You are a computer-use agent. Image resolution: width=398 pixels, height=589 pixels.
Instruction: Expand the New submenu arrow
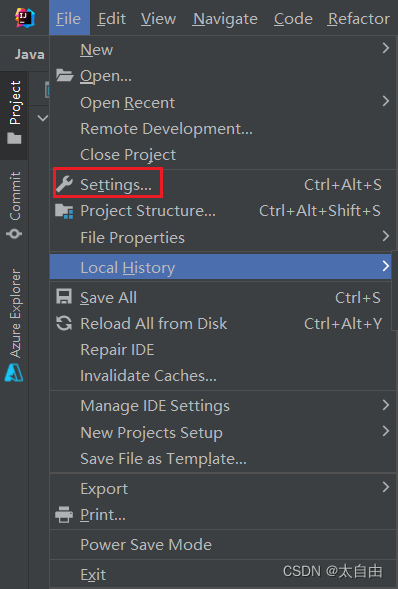tap(386, 48)
